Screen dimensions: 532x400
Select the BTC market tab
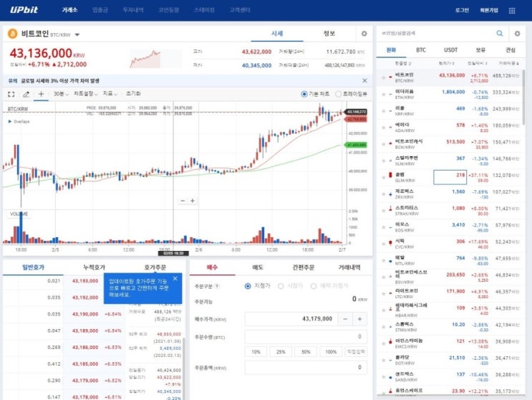click(x=421, y=50)
